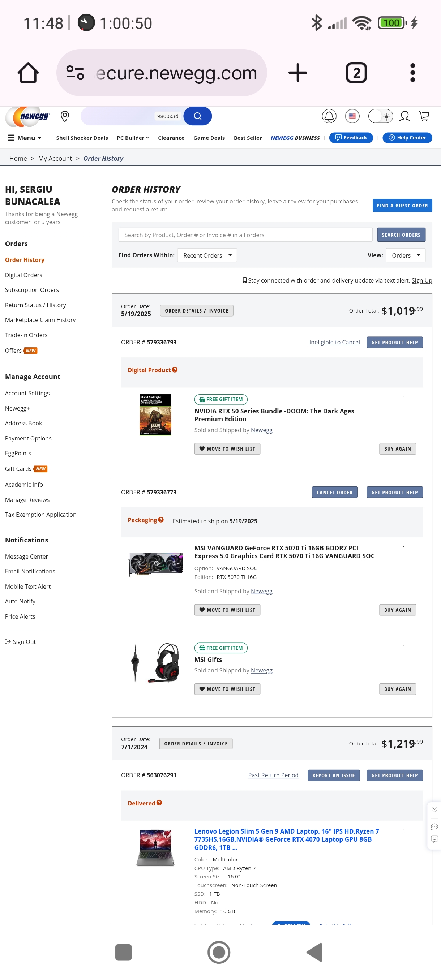This screenshot has height=980, width=441.
Task: Toggle the light/dark mode switch
Action: pos(381,116)
